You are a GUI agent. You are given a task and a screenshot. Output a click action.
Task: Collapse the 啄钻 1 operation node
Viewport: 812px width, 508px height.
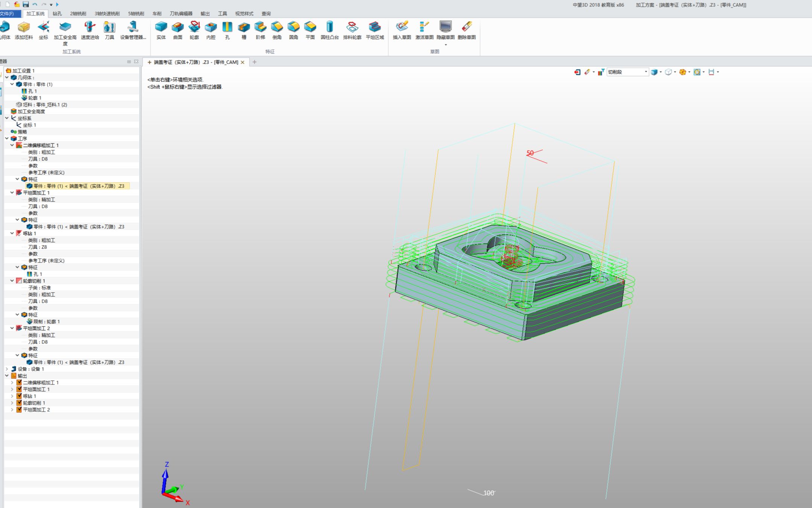(12, 233)
